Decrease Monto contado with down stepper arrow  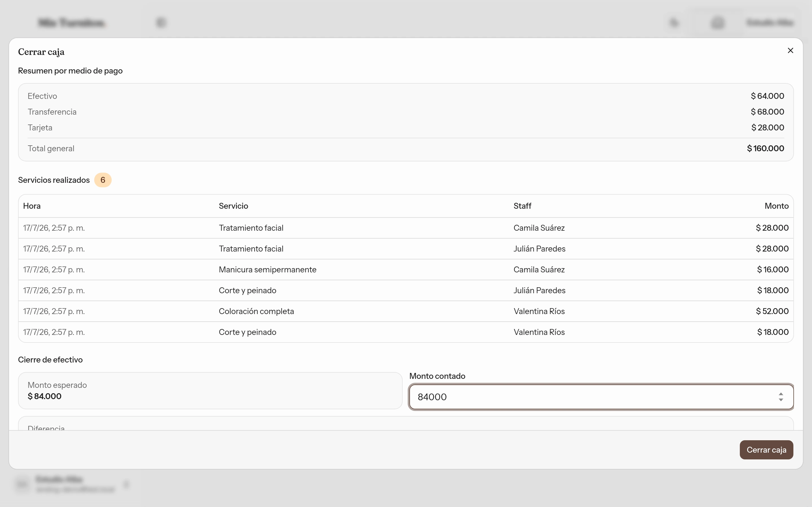tap(781, 400)
